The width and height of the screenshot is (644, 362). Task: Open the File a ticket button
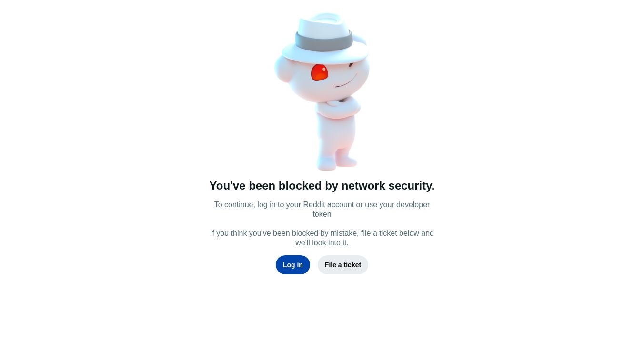(x=342, y=265)
